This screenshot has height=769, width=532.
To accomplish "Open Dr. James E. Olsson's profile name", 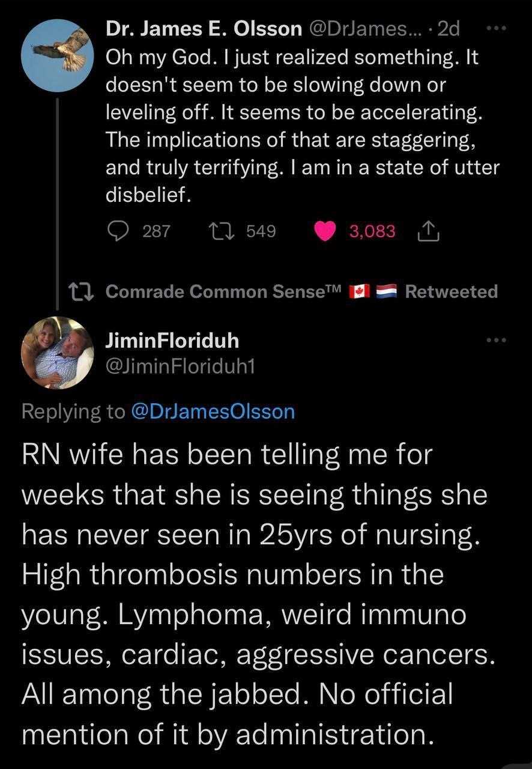I will point(204,29).
